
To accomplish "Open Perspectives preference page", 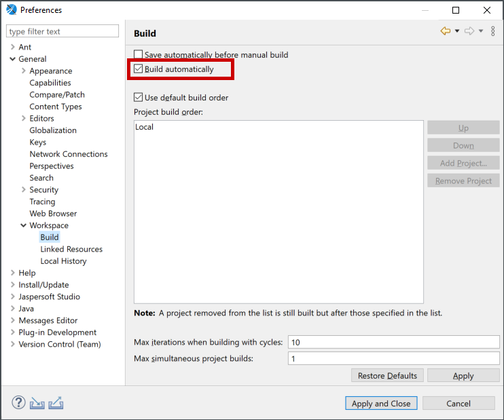I will click(x=52, y=166).
